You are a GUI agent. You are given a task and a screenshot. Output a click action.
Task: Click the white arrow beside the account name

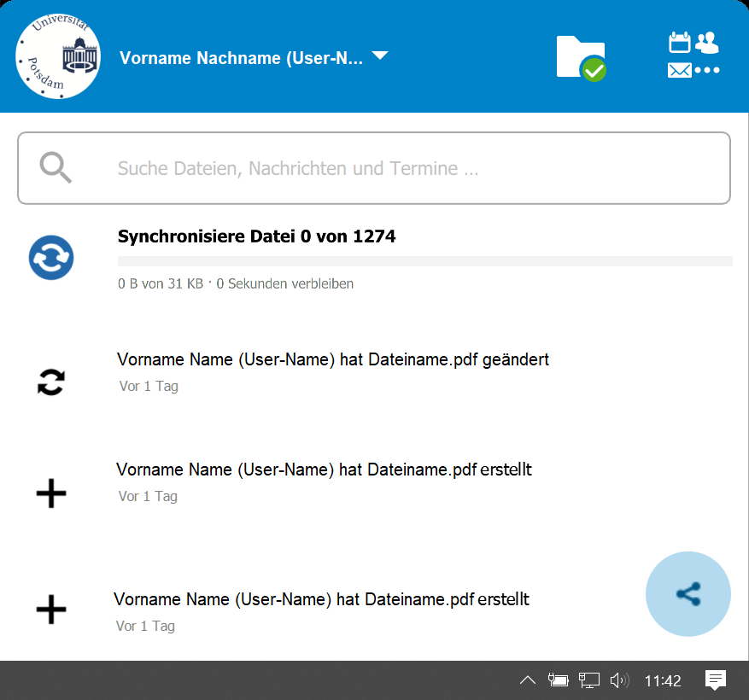[x=380, y=56]
